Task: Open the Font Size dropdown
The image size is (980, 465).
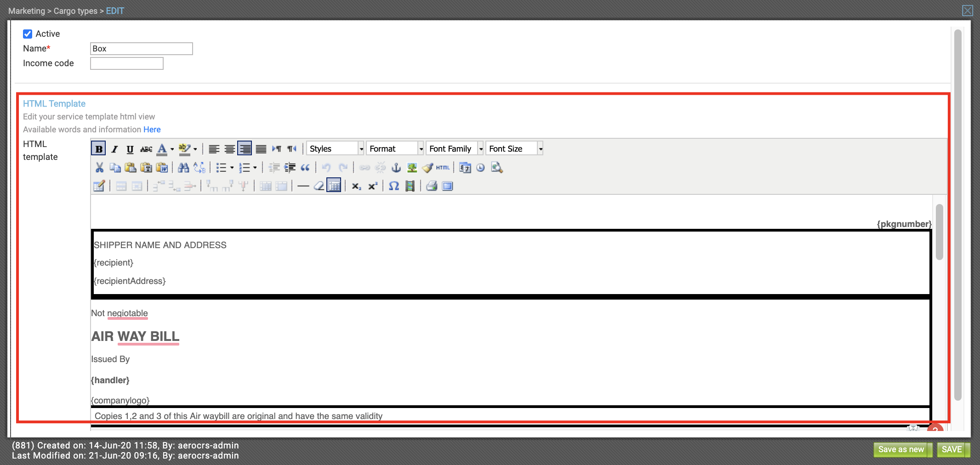Action: [514, 148]
